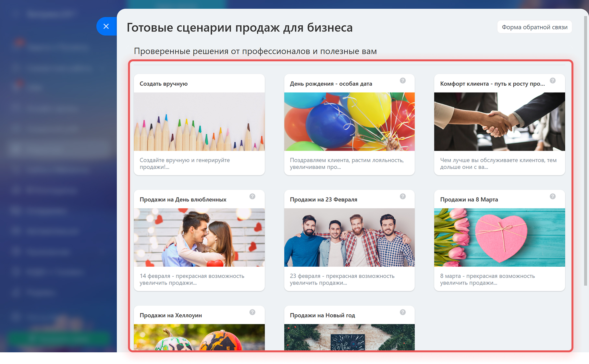Click the Продажи на Новый год title

tap(323, 315)
